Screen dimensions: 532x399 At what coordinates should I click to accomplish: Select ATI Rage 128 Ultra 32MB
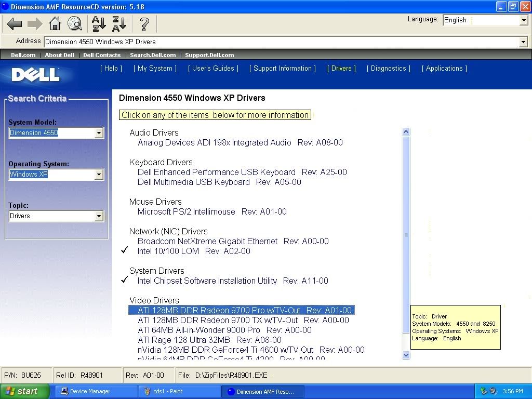coord(209,340)
